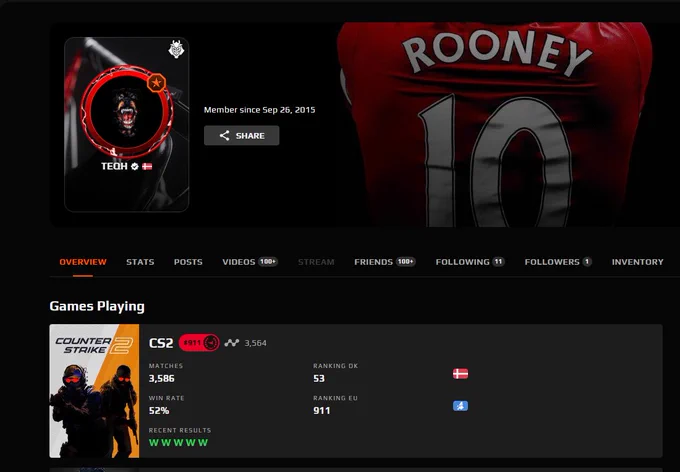680x472 pixels.
Task: Click the Member since Sep 26, 2015 text
Action: [x=259, y=110]
